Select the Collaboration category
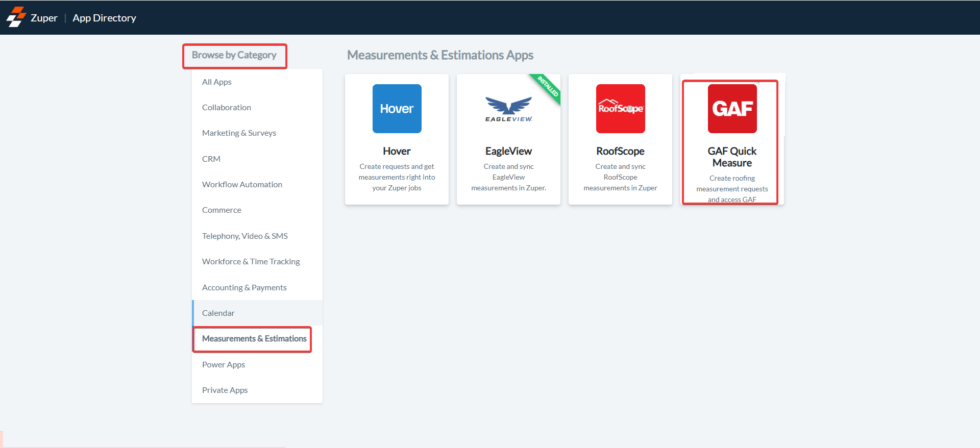This screenshot has height=448, width=980. coord(257,107)
